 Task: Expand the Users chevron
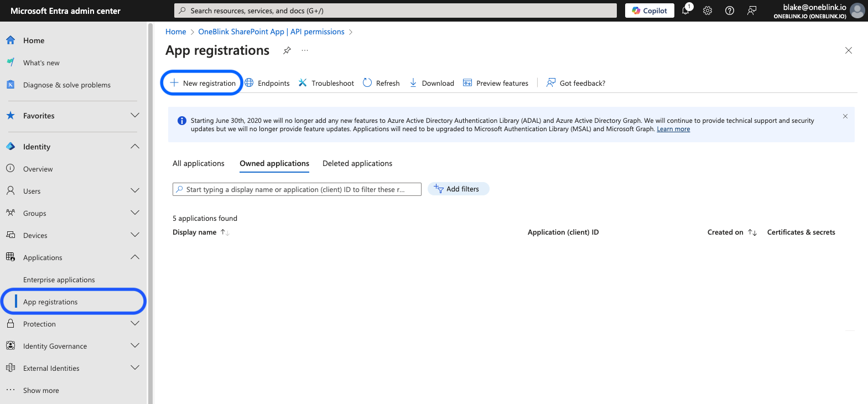click(134, 191)
